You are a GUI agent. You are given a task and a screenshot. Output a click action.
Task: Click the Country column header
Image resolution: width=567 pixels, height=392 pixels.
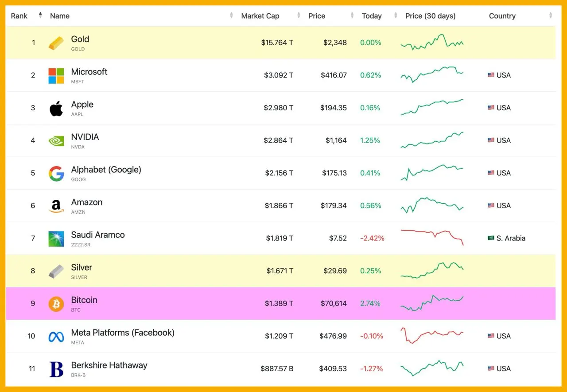click(x=502, y=16)
